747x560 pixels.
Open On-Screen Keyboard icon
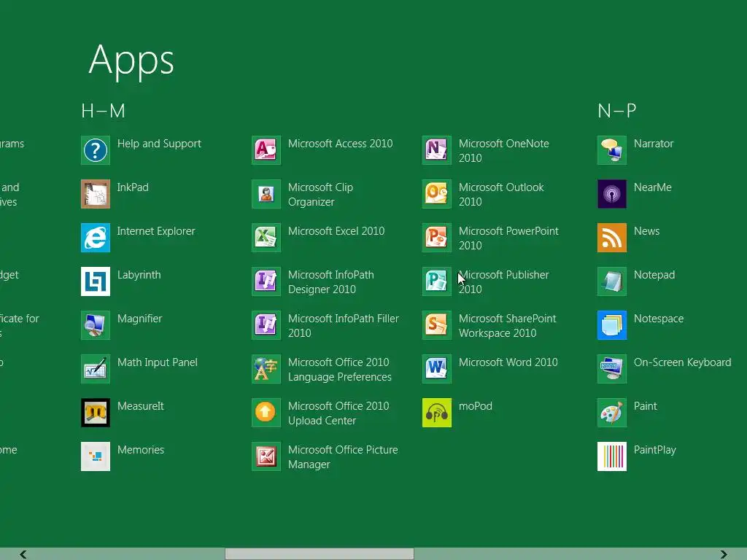(612, 369)
